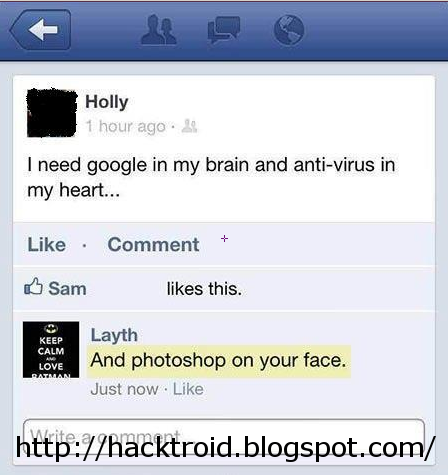Like Holly's post

coord(47,245)
